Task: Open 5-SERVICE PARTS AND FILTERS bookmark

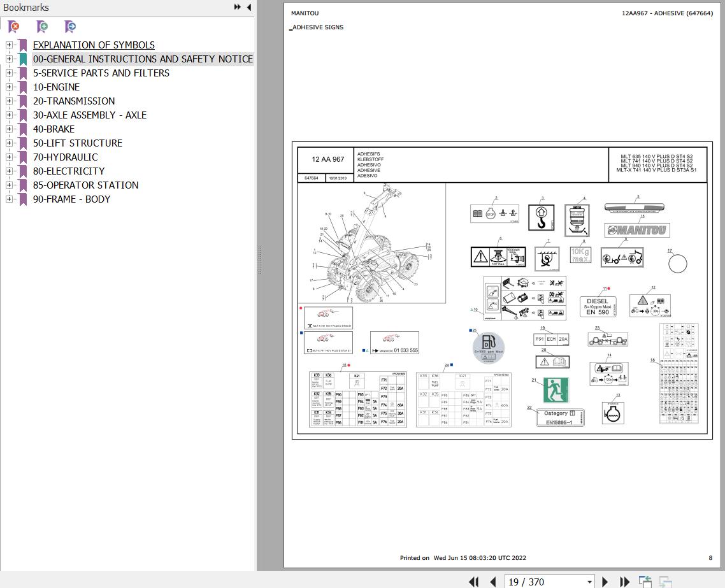Action: click(x=101, y=73)
